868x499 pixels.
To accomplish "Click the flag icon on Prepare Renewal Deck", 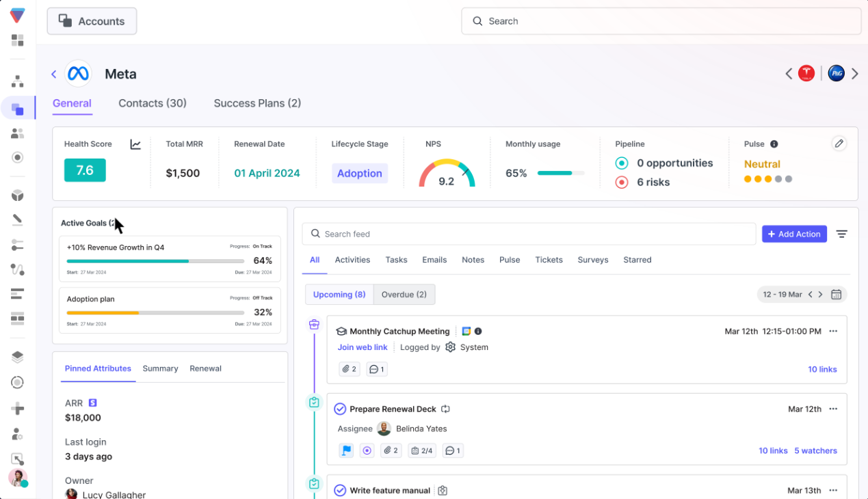I will (x=346, y=450).
